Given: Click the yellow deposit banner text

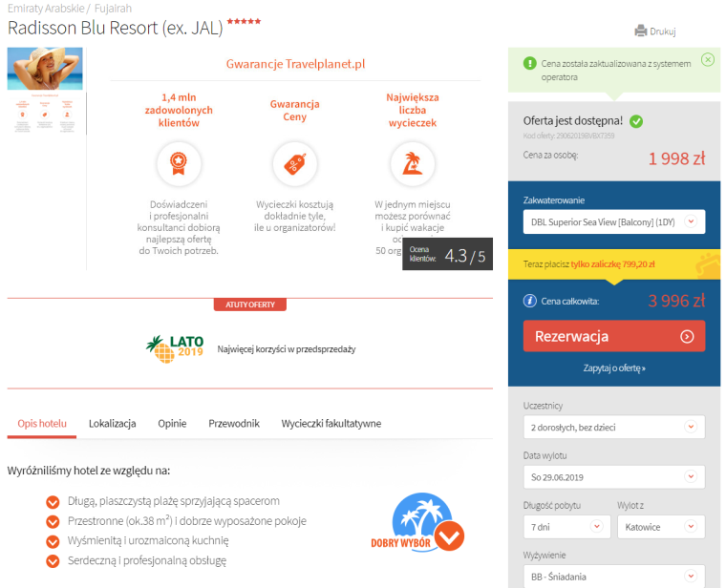Looking at the screenshot, I should pyautogui.click(x=588, y=264).
